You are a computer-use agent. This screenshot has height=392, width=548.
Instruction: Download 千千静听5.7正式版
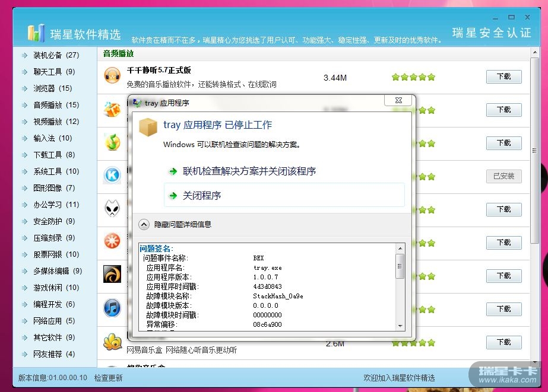[503, 77]
